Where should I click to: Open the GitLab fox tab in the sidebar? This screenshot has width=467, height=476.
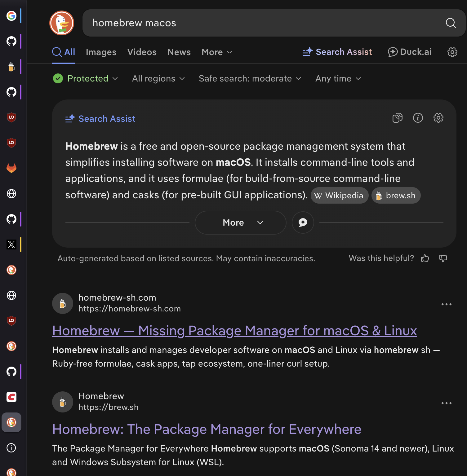point(11,168)
